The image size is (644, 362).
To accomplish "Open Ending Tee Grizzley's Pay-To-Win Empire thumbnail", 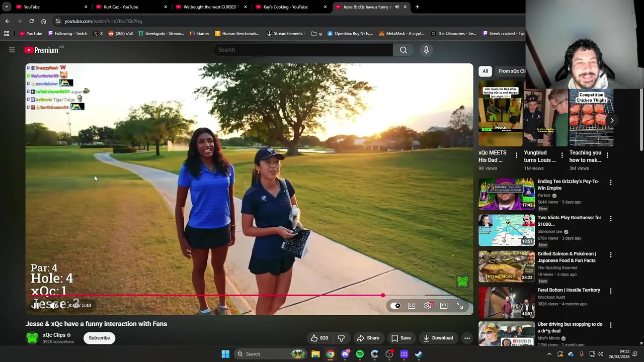I will coord(507,194).
